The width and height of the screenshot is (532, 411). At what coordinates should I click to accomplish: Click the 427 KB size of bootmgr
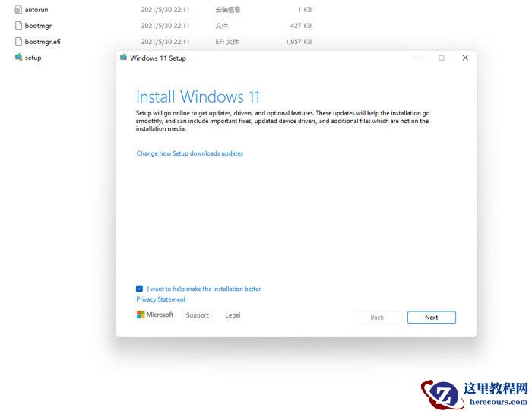(x=301, y=26)
